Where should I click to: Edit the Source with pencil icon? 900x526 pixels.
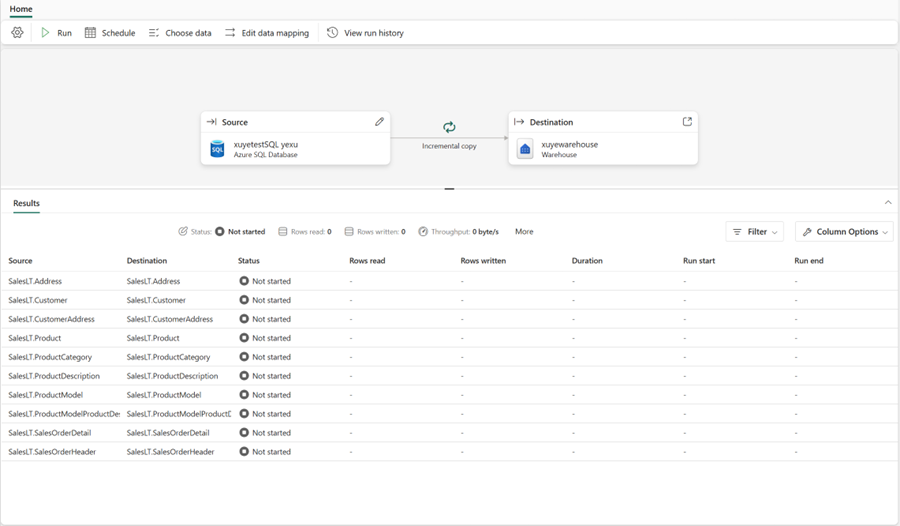coord(379,122)
